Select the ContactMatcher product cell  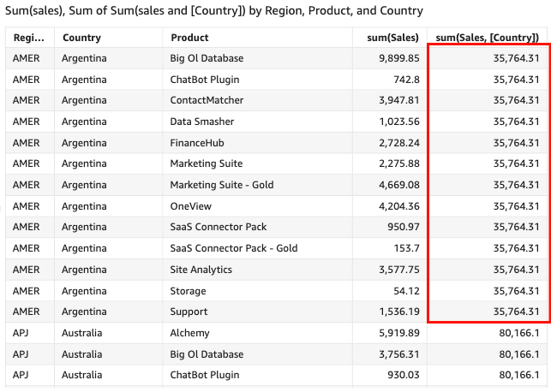pyautogui.click(x=207, y=100)
